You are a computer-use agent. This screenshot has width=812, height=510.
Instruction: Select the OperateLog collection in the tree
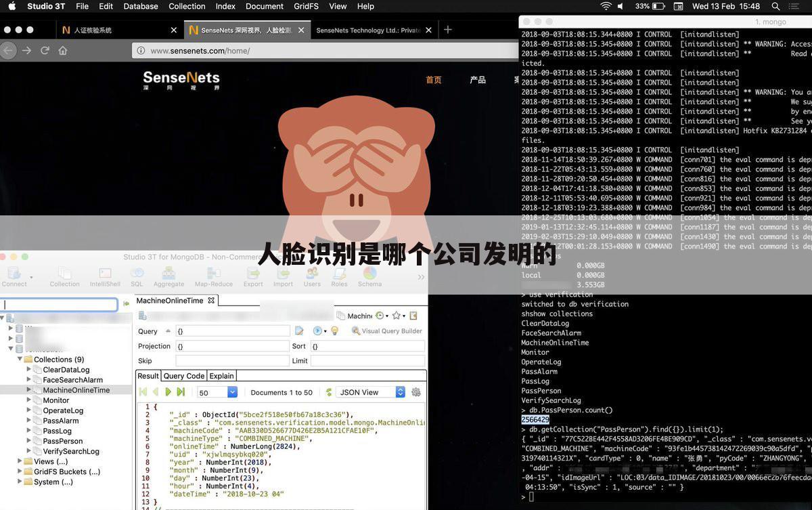coord(63,410)
